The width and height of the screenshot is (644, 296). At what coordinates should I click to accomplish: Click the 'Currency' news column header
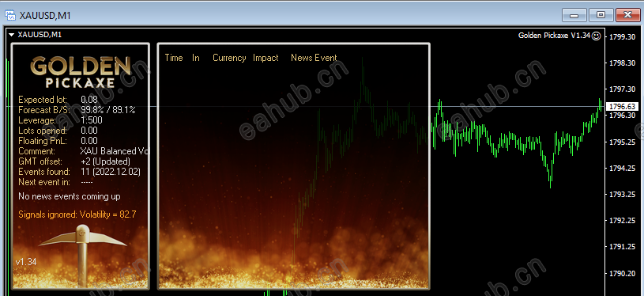point(229,58)
